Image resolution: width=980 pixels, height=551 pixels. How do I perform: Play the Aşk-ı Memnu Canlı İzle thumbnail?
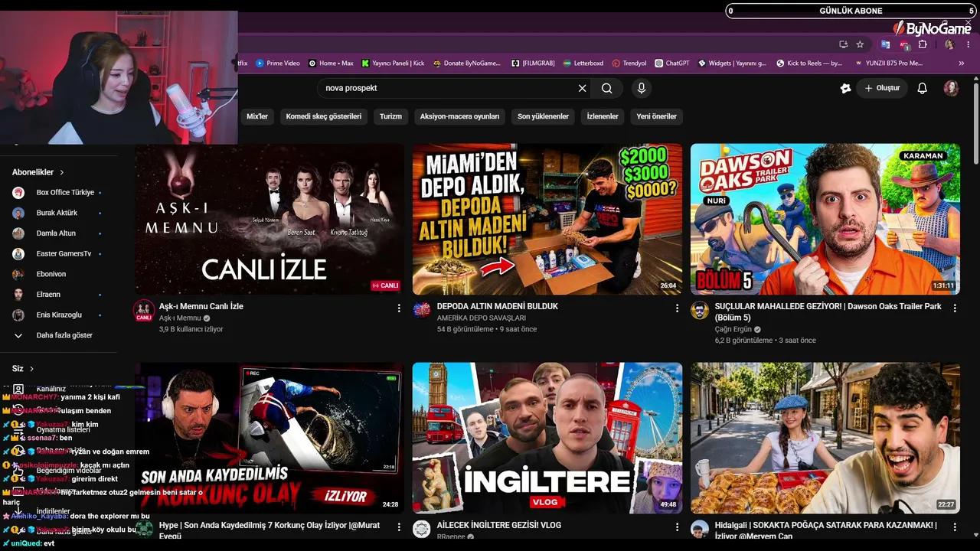[269, 219]
